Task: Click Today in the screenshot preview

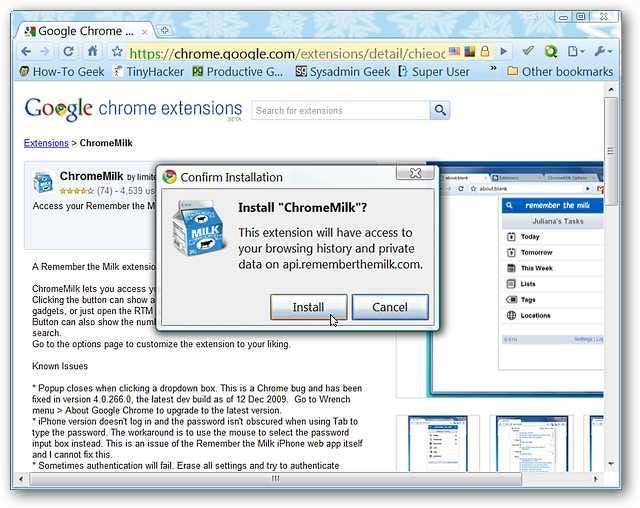Action: point(530,237)
